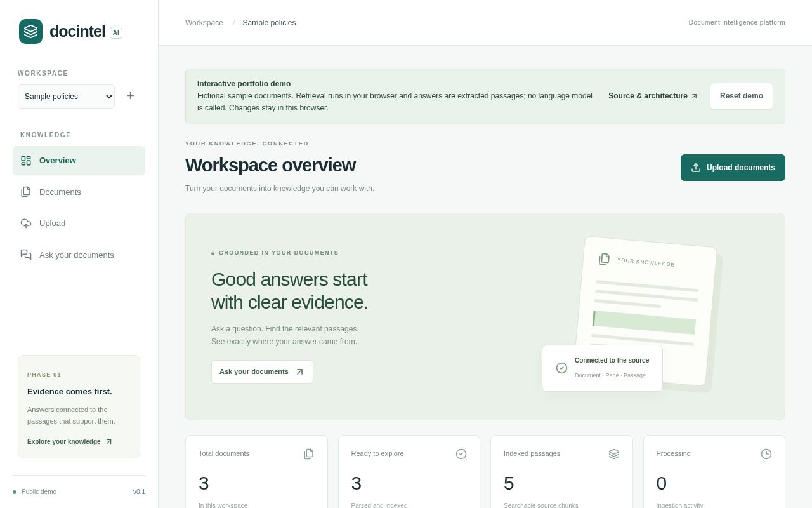Open Ask your documents in the sidebar
812x508 pixels.
[79, 255]
